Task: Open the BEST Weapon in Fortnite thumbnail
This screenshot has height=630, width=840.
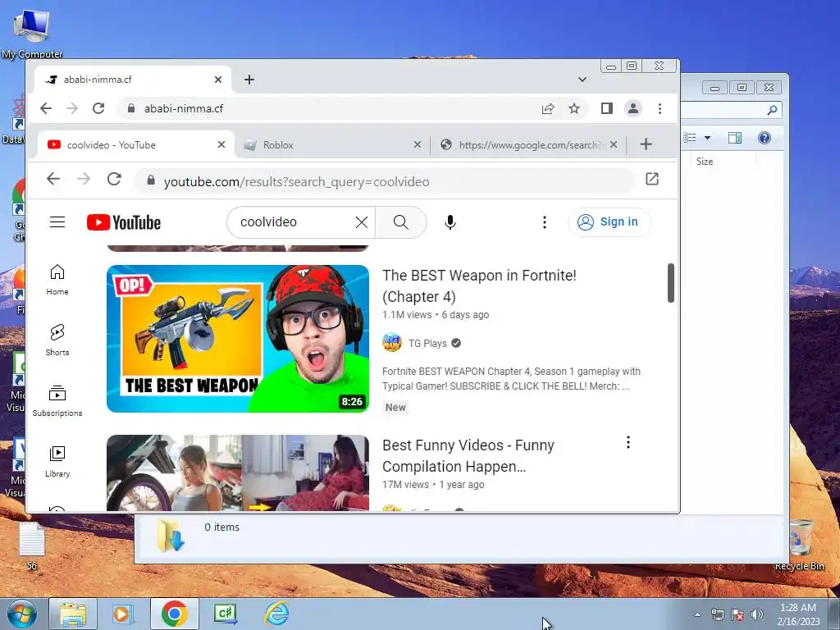Action: [238, 339]
